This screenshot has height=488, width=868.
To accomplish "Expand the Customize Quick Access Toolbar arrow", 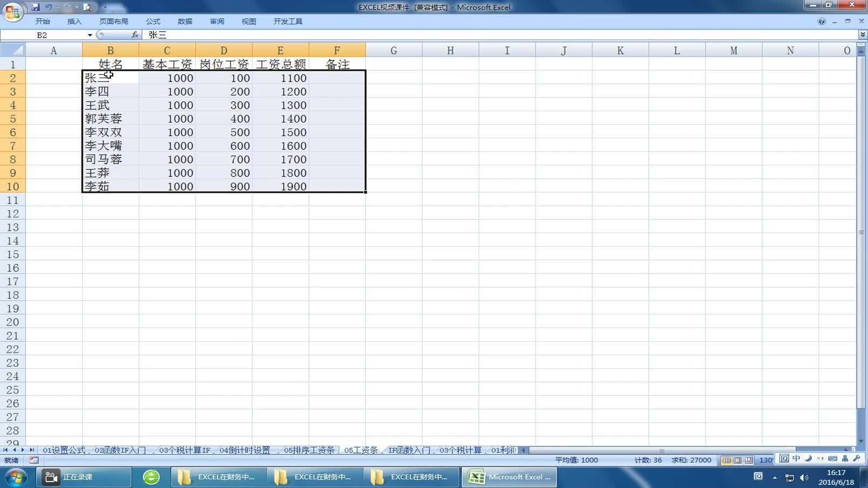I will (x=105, y=7).
